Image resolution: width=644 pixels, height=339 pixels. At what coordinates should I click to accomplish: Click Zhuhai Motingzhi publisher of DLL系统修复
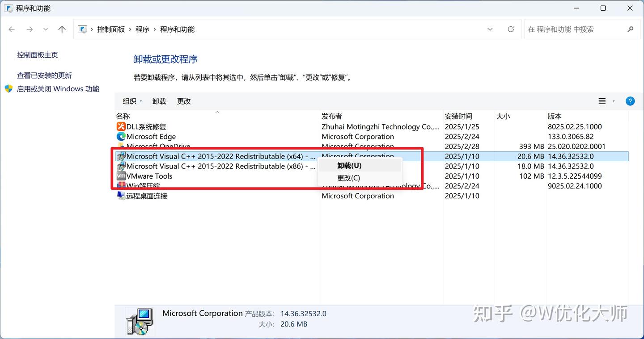point(381,127)
